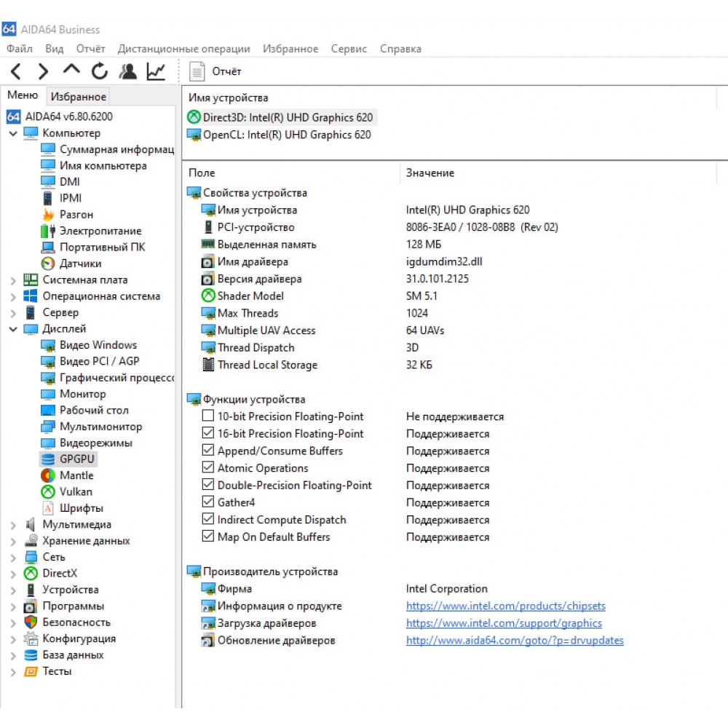This screenshot has height=728, width=728.
Task: Open the Вид menu
Action: click(x=55, y=49)
